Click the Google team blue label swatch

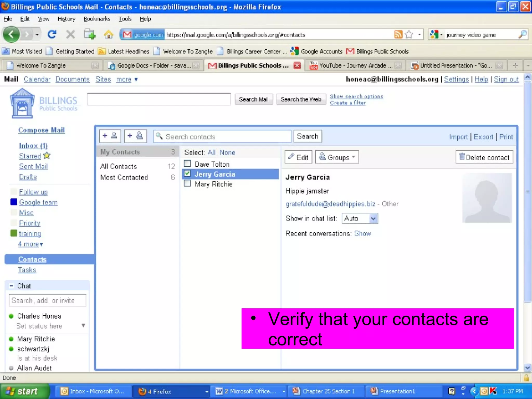[14, 202]
